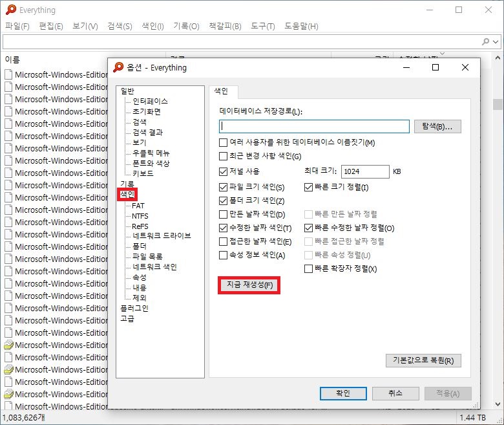The height and width of the screenshot is (425, 504).
Task: Select ReFS tree item
Action: [140, 226]
